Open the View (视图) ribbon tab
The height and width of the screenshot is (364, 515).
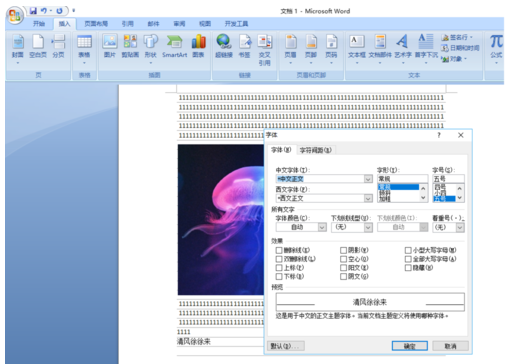click(205, 24)
